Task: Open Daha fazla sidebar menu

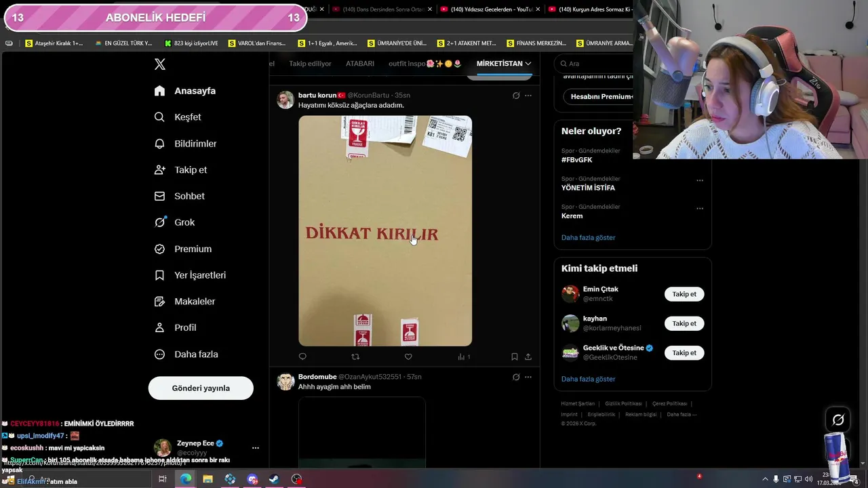Action: pyautogui.click(x=186, y=354)
